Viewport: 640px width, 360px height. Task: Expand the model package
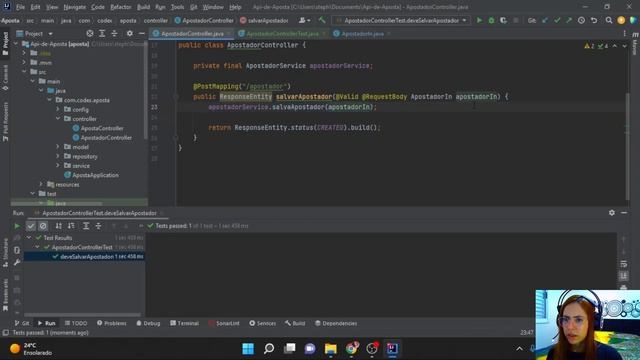(58, 147)
